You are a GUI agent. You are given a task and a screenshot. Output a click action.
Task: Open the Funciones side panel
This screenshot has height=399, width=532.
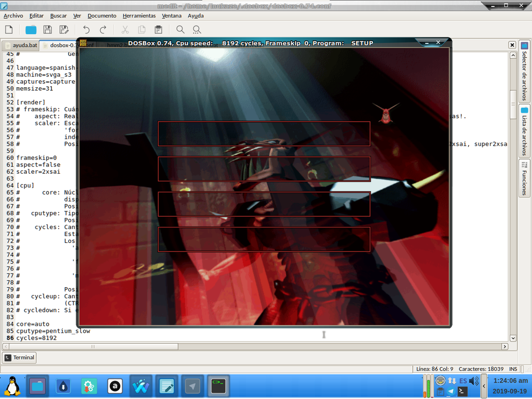coord(524,178)
